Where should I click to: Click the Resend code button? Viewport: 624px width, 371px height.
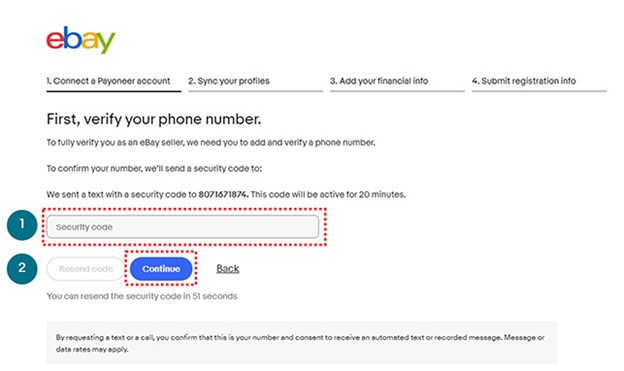click(86, 269)
